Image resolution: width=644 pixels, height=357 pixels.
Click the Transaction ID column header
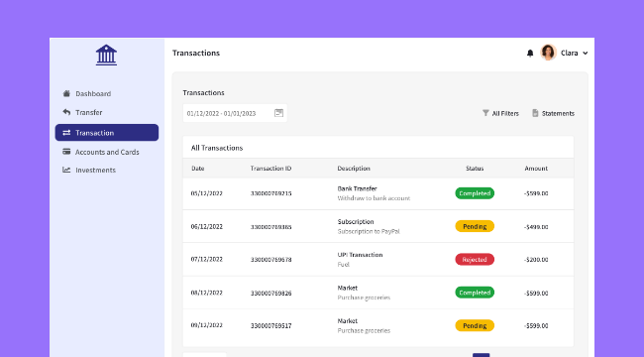[x=271, y=169]
